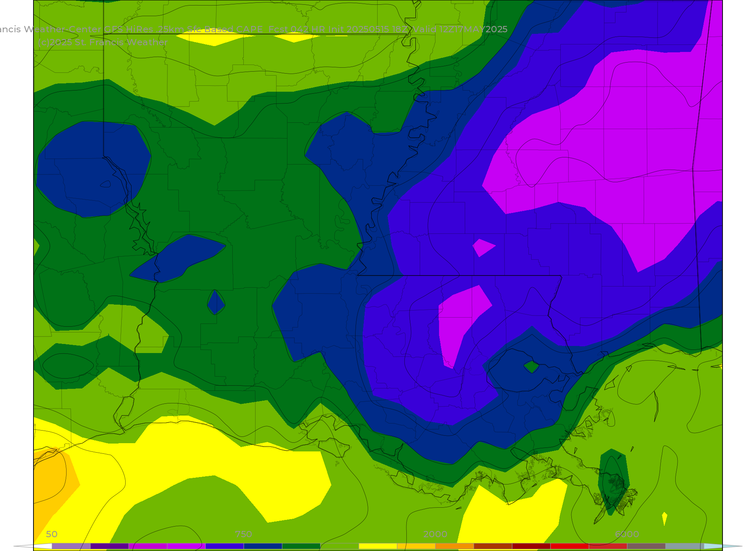Choose the dark green legend swatch
756x551 pixels.
click(301, 546)
